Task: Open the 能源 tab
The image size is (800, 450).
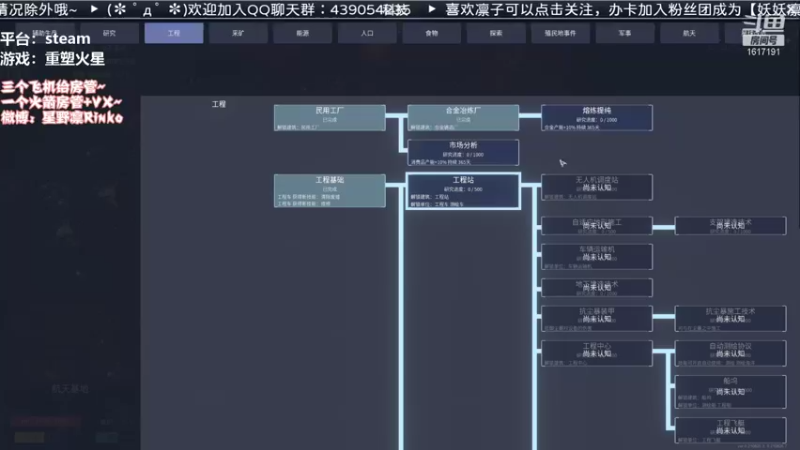Action: tap(303, 33)
